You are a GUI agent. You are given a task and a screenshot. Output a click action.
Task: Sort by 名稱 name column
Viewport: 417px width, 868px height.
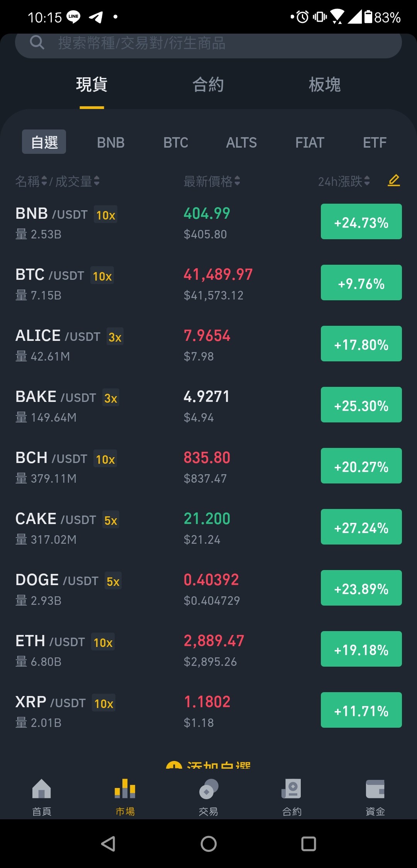click(31, 181)
